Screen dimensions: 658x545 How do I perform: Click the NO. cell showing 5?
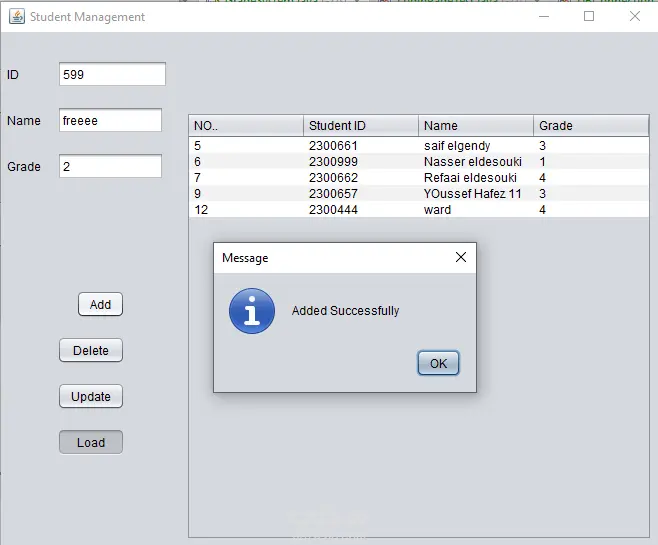coord(246,146)
